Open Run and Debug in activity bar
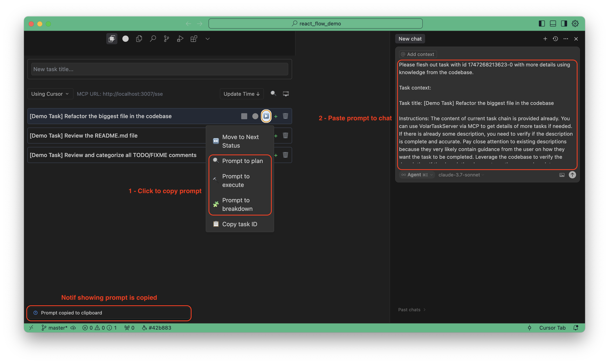 coord(180,39)
